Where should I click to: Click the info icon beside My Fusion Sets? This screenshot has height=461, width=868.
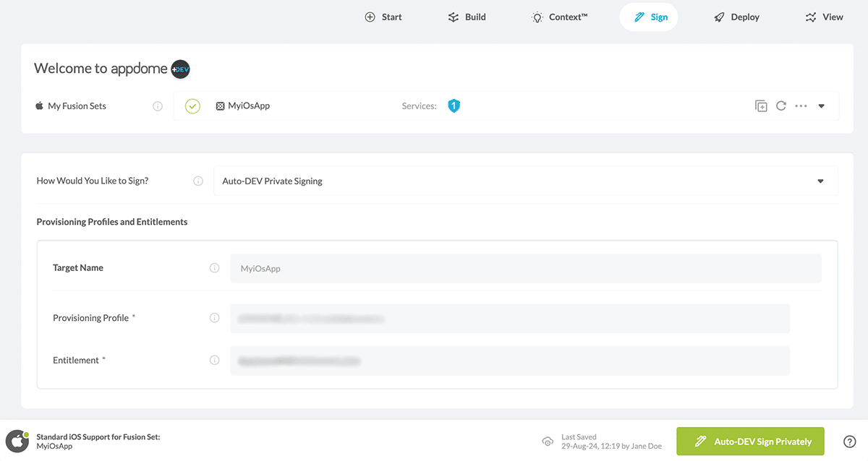(x=158, y=105)
